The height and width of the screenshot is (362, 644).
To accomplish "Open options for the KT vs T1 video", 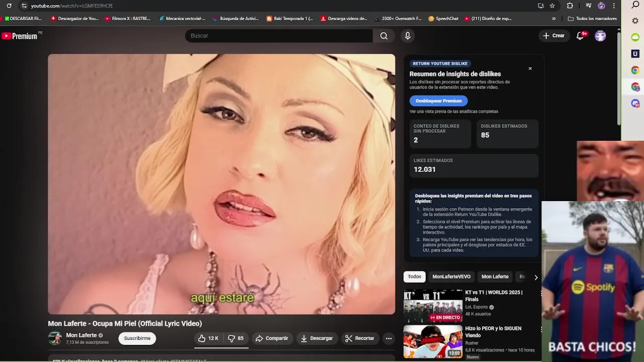I will tap(541, 293).
